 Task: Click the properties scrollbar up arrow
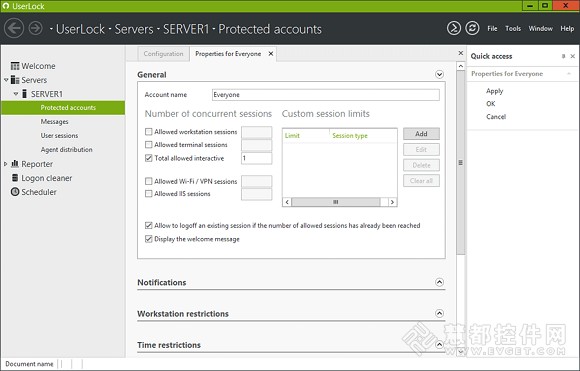point(461,66)
